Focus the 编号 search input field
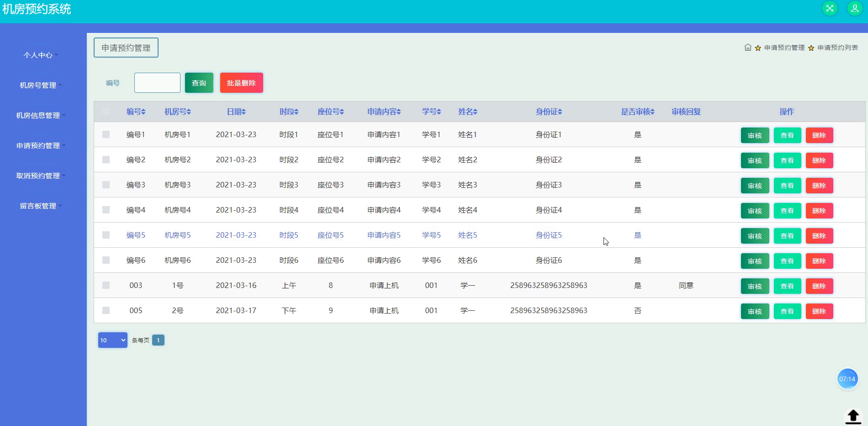868x426 pixels. click(x=157, y=83)
